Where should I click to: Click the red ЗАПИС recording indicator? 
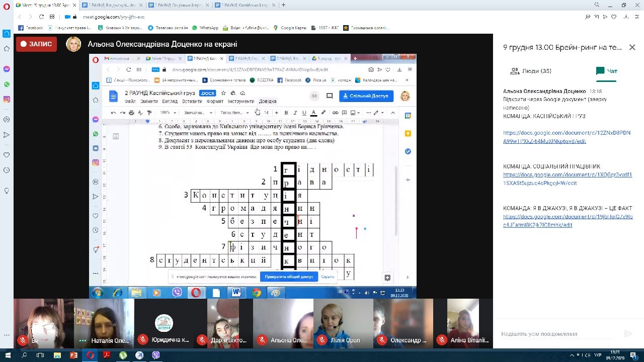point(36,44)
